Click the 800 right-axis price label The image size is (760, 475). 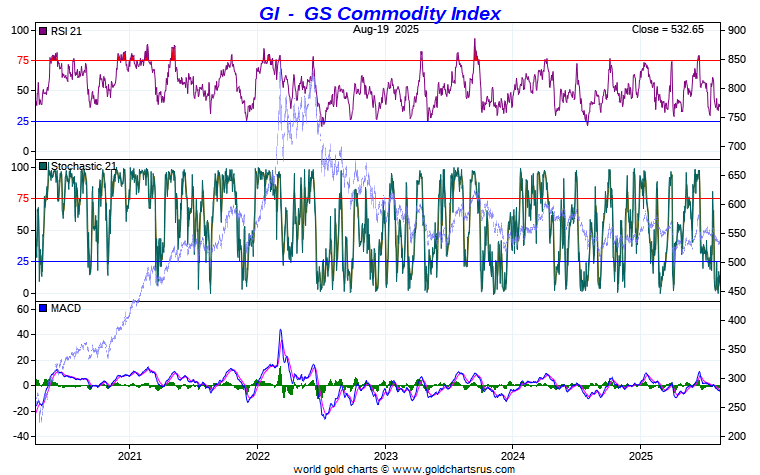[x=736, y=88]
